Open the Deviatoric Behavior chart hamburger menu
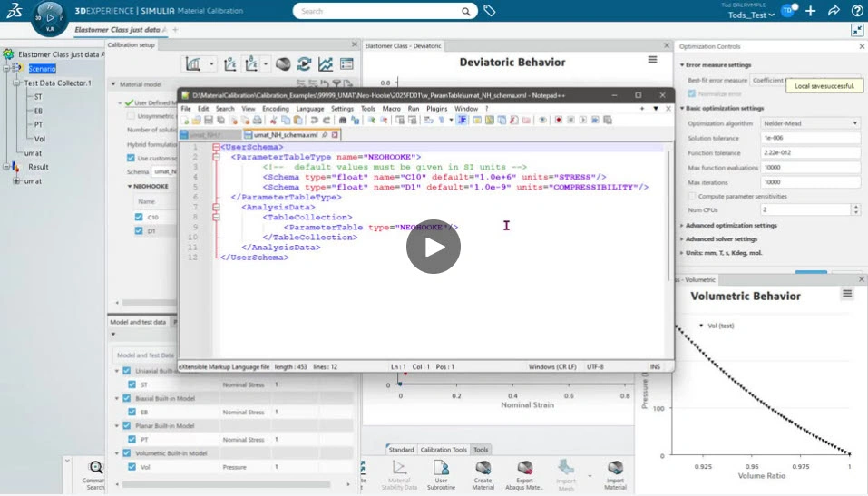Screen dimensions: 868x496 click(653, 59)
